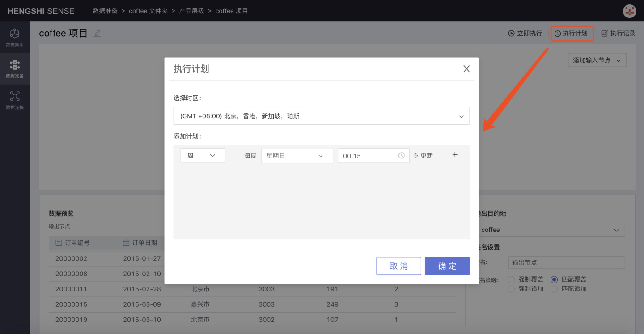Screen dimensions: 644x334
Task: Select the 强制追加 radio option
Action: click(x=511, y=289)
